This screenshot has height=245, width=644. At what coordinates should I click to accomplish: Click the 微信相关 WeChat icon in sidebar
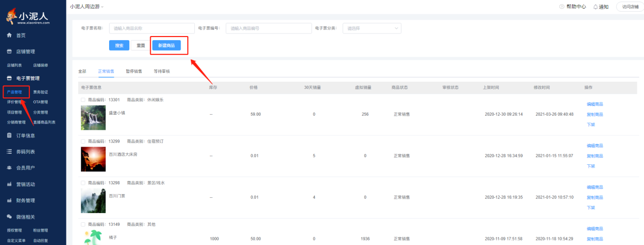[9, 217]
